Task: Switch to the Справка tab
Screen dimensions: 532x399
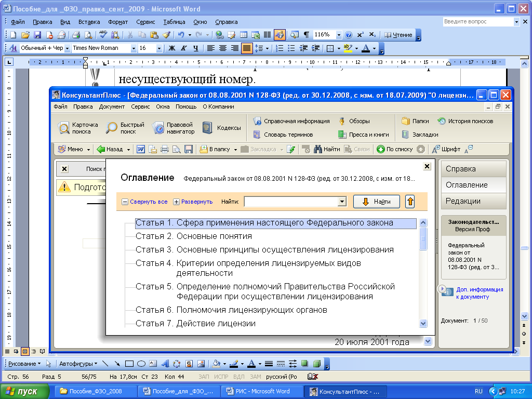Action: tap(474, 169)
